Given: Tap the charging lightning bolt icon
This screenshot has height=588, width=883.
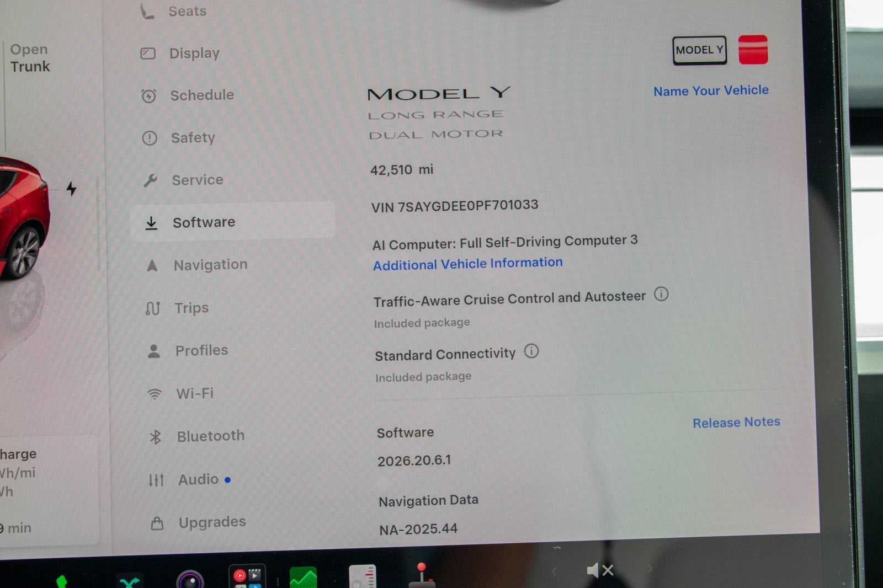Looking at the screenshot, I should pos(71,189).
